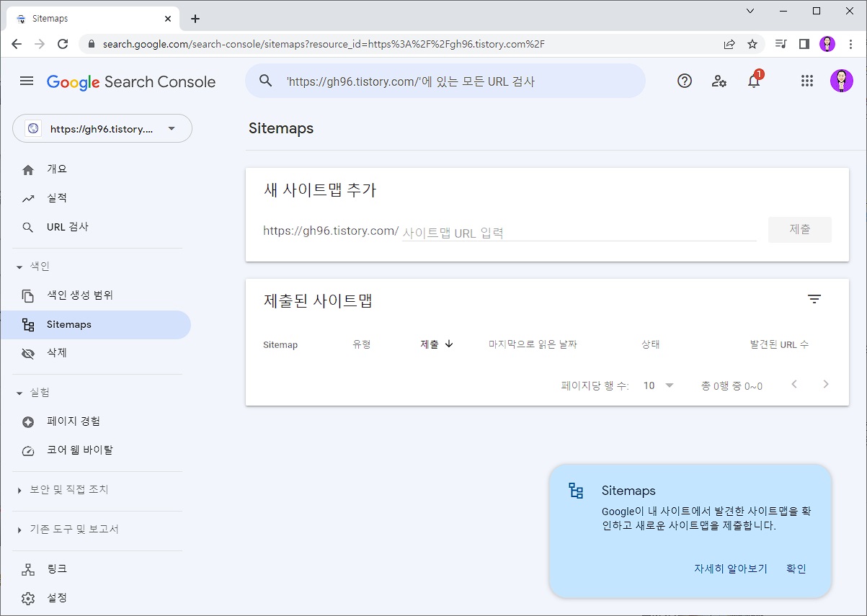Open users and permissions icon
Viewport: 867px width, 616px height.
(x=719, y=81)
